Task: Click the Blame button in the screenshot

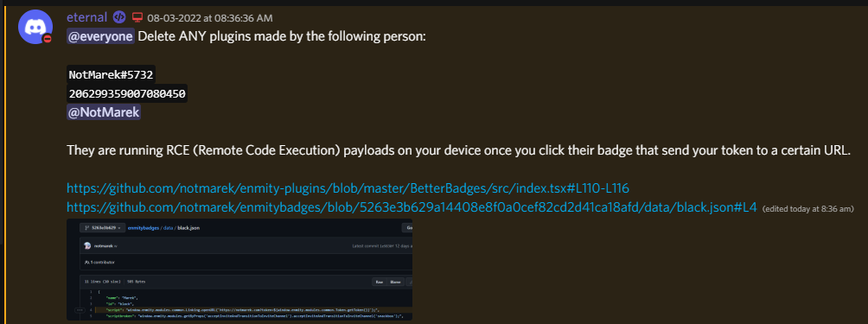Action: [x=395, y=282]
